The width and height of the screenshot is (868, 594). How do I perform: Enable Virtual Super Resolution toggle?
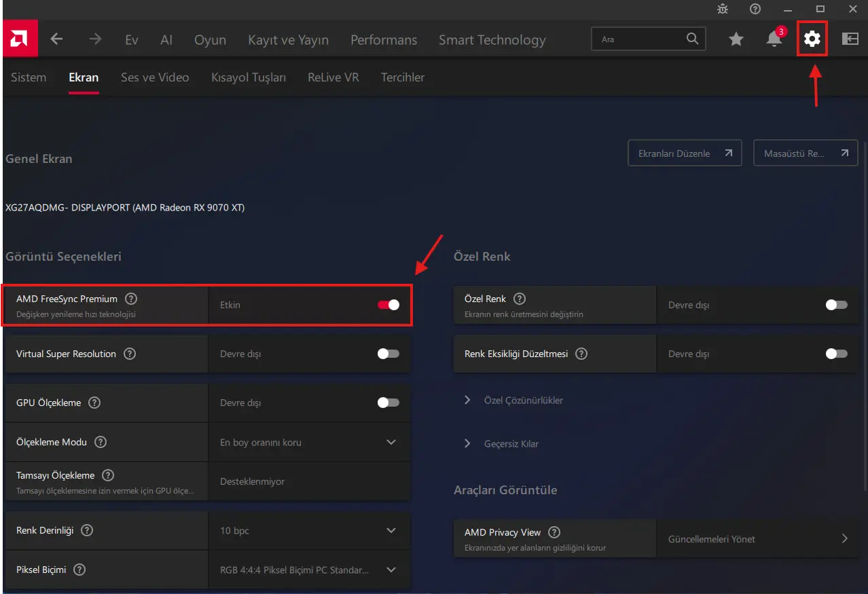tap(388, 354)
